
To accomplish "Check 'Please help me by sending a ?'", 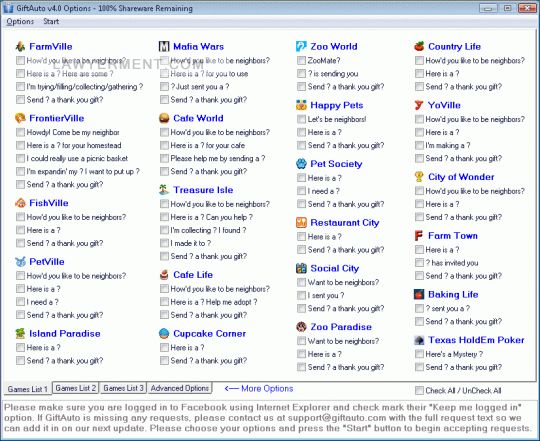I will (x=164, y=158).
